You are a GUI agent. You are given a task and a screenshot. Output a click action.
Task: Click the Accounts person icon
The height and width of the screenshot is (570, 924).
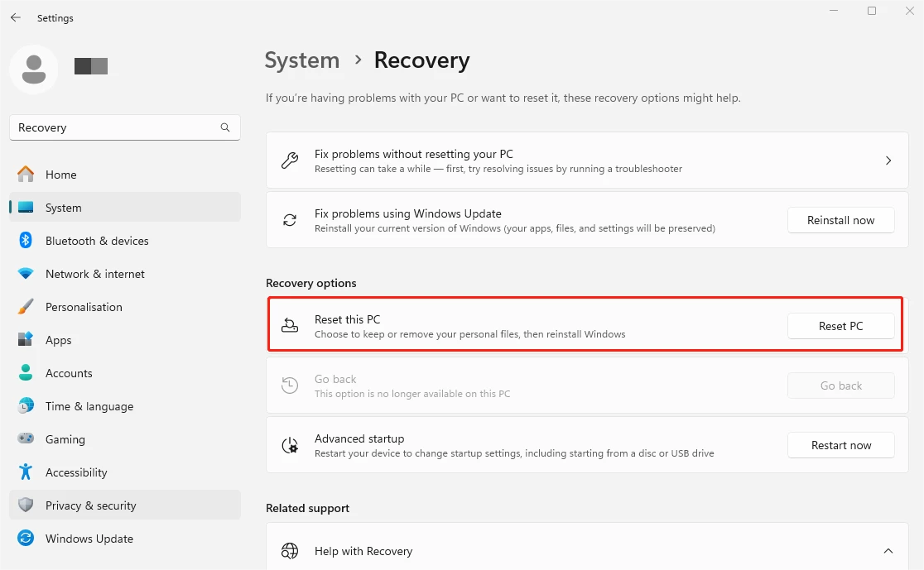[x=26, y=373]
